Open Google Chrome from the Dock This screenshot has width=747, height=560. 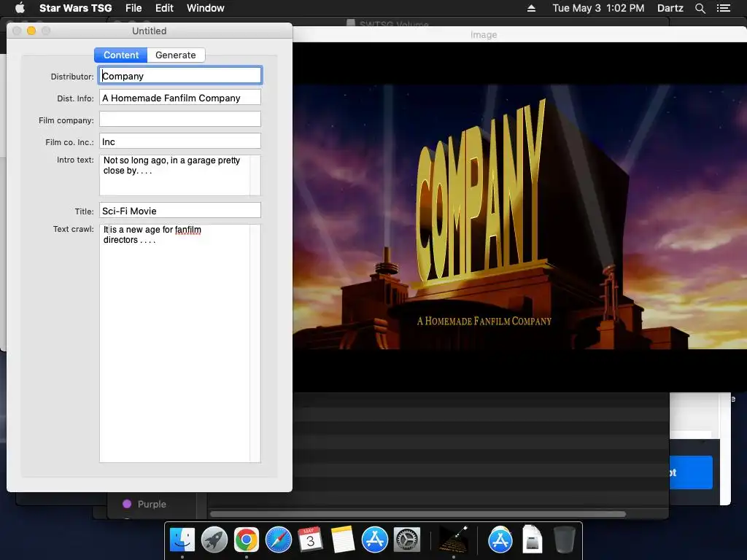point(247,540)
